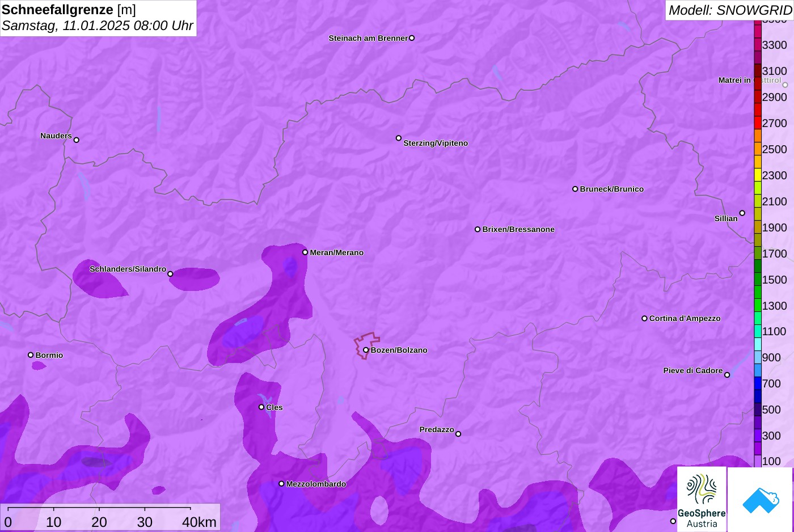Click the Cortina d'Ampezzo label text
Screen dimensions: 794x532
[x=685, y=318]
